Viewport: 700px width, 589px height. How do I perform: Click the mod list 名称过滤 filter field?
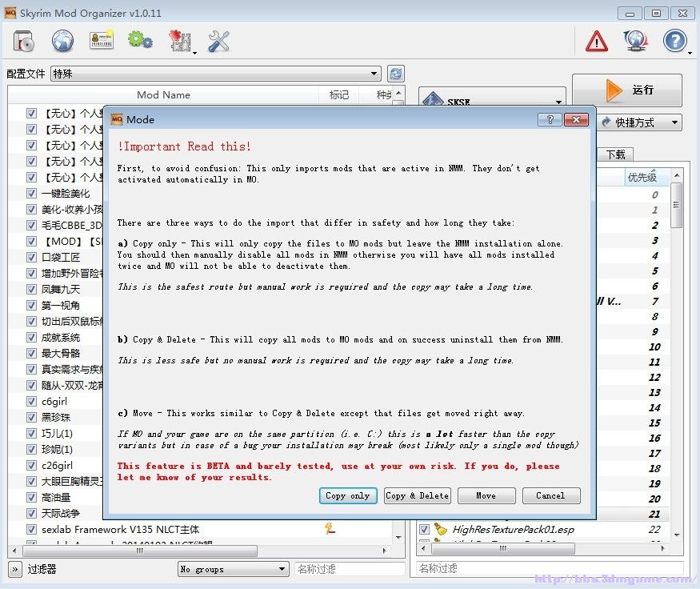[x=350, y=569]
